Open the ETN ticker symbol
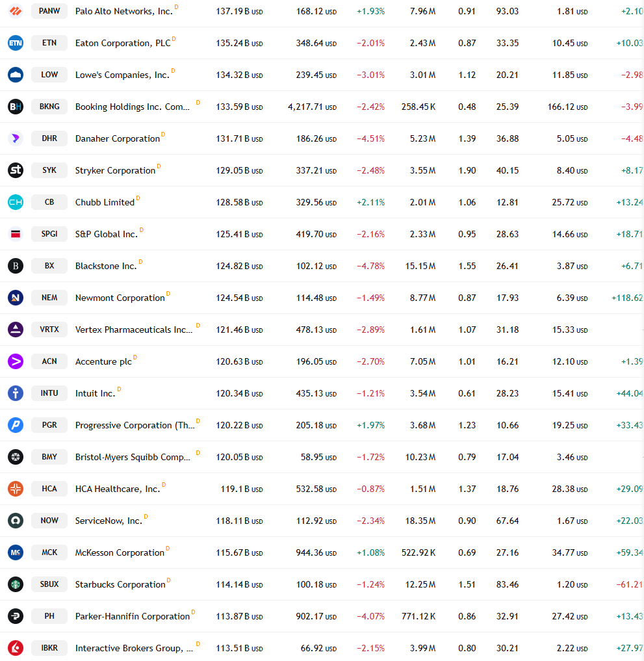 (x=49, y=43)
